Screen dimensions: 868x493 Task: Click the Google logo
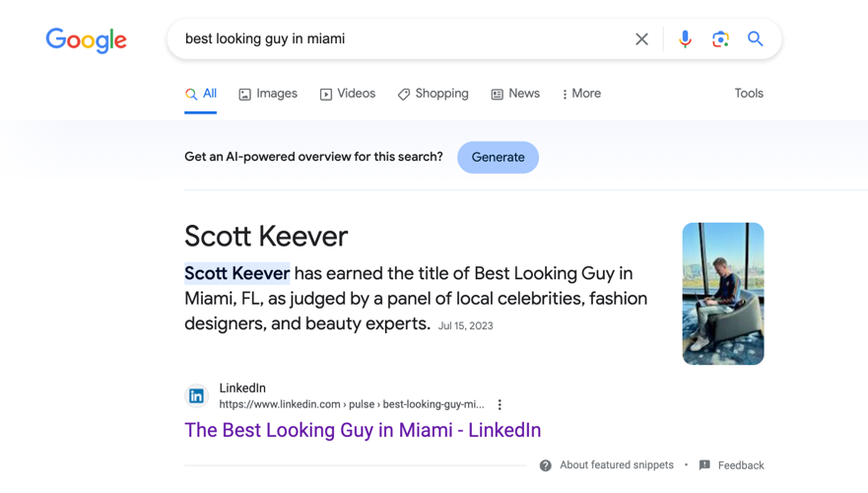coord(87,39)
